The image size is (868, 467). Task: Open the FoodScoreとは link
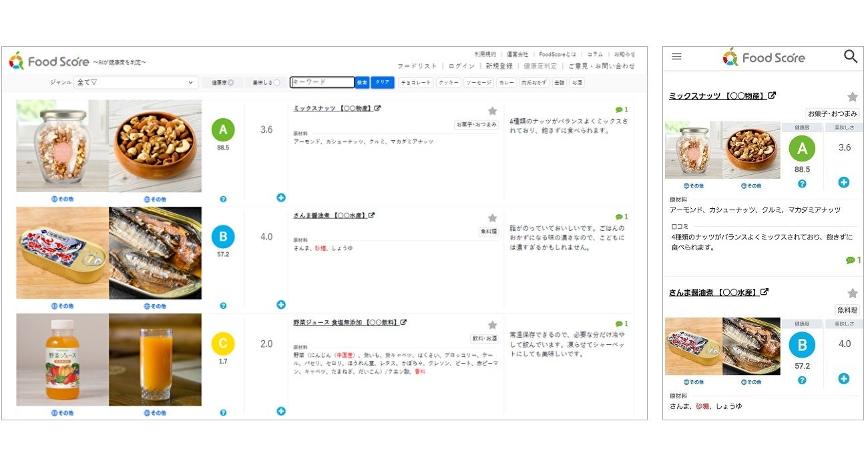click(558, 54)
